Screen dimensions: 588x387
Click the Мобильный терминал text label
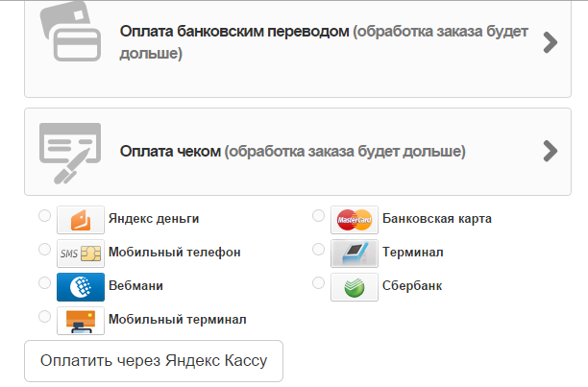point(178,320)
